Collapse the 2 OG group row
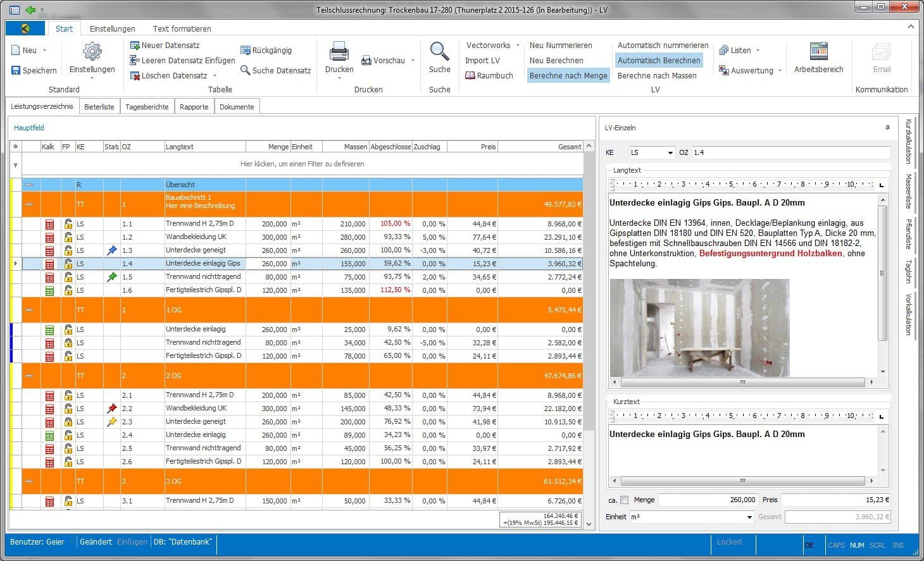The height and width of the screenshot is (561, 924). [x=29, y=376]
